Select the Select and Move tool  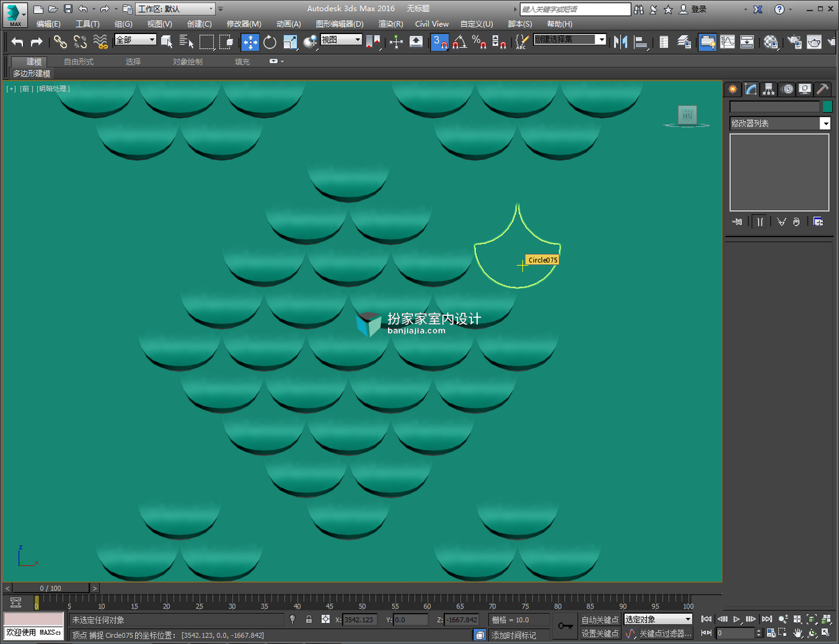pos(250,42)
